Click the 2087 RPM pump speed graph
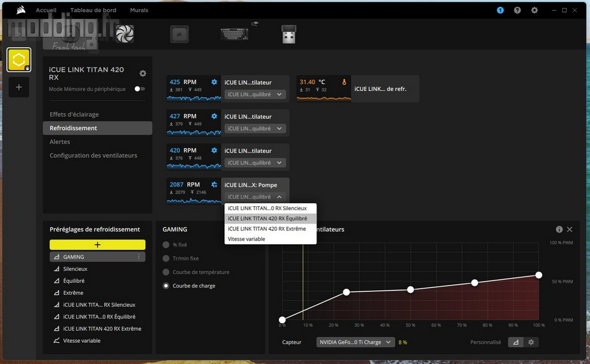The width and height of the screenshot is (590, 364). [x=194, y=201]
